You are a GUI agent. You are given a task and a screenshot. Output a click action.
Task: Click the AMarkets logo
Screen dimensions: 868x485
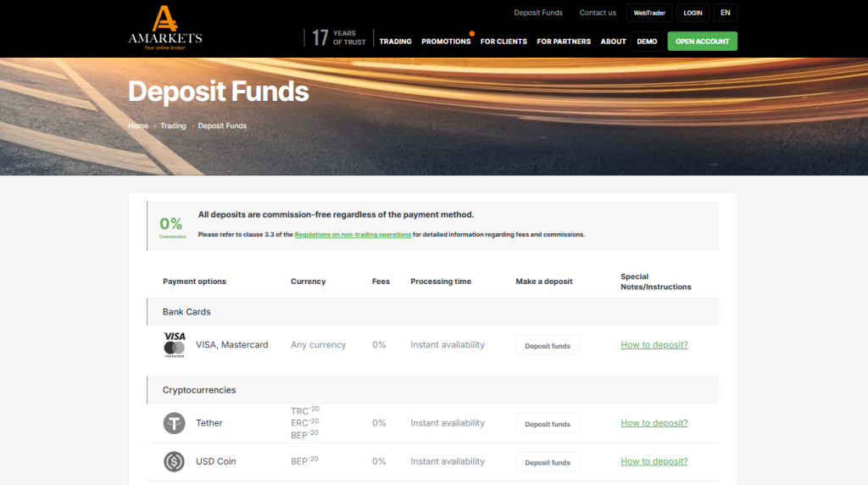(165, 28)
